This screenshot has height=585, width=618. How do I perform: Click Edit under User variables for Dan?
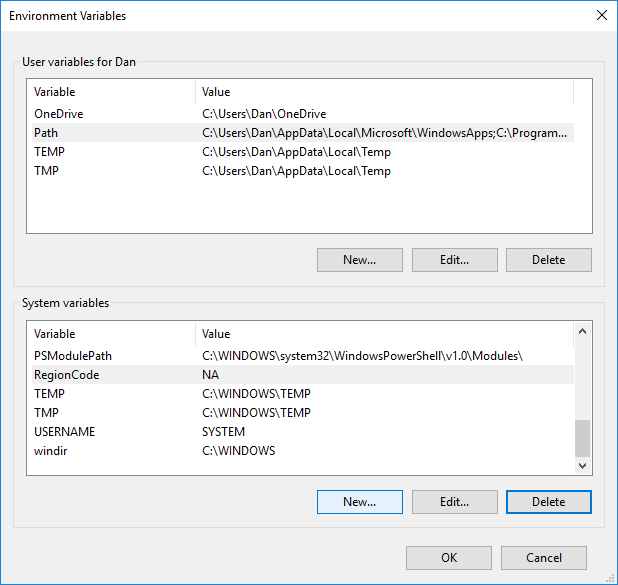pos(454,260)
